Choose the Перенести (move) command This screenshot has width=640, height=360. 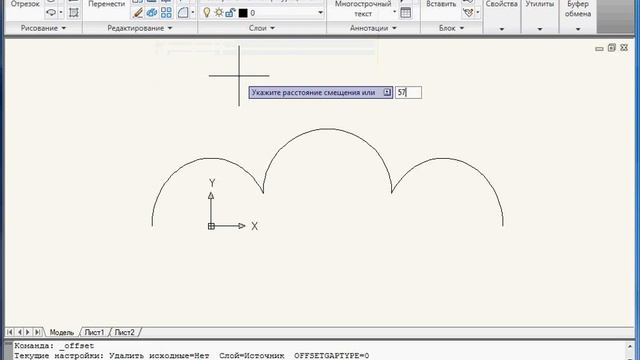point(107,4)
